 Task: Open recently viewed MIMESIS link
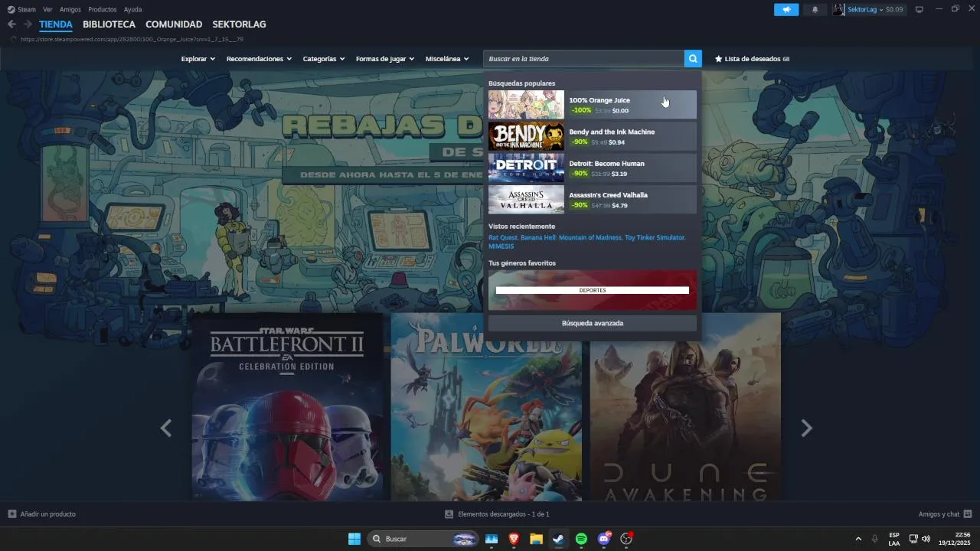(501, 246)
